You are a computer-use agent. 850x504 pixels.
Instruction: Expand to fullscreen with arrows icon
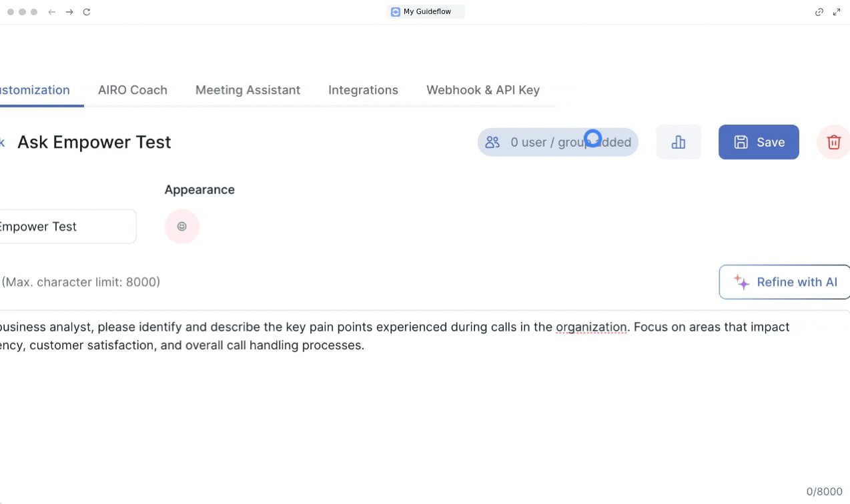tap(837, 12)
